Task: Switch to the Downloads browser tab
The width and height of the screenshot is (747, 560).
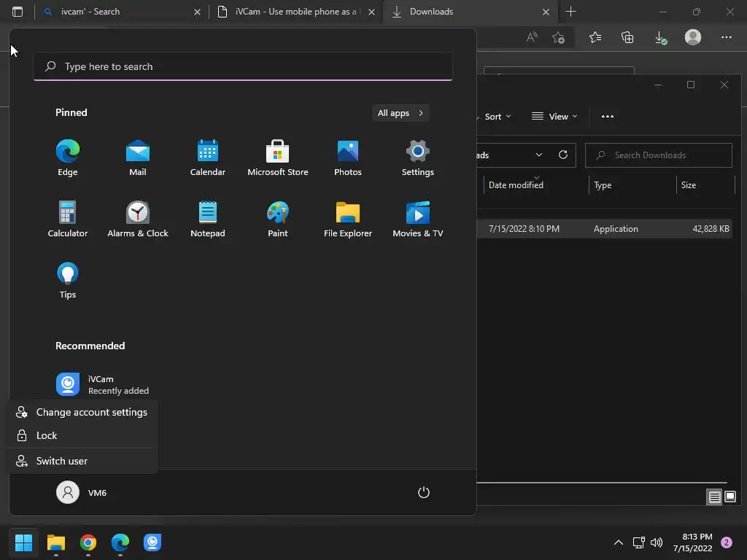Action: click(x=470, y=12)
